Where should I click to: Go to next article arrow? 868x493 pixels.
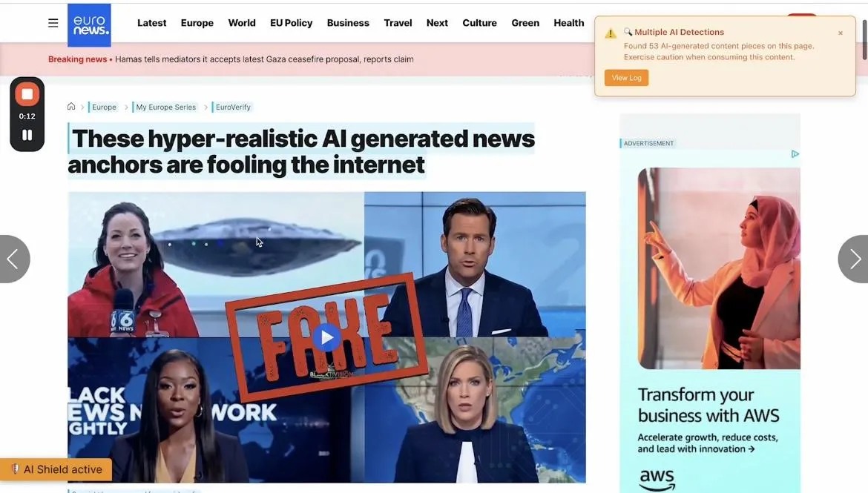pos(854,259)
